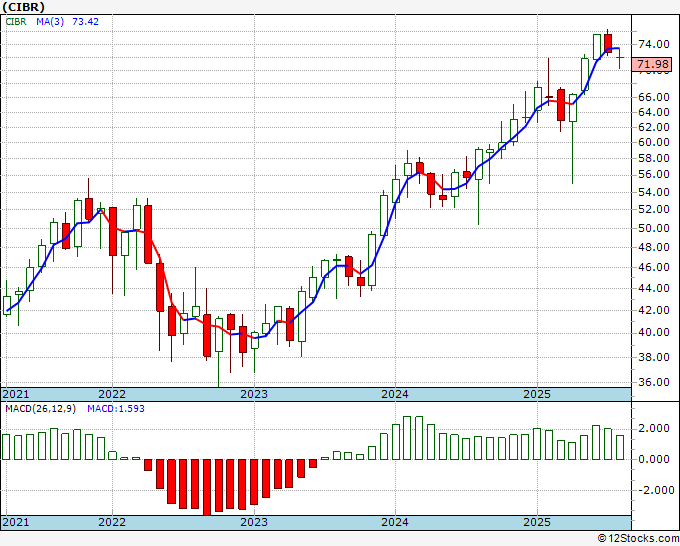The width and height of the screenshot is (680, 546).
Task: Click the 46.00 price axis label
Action: coord(654,267)
